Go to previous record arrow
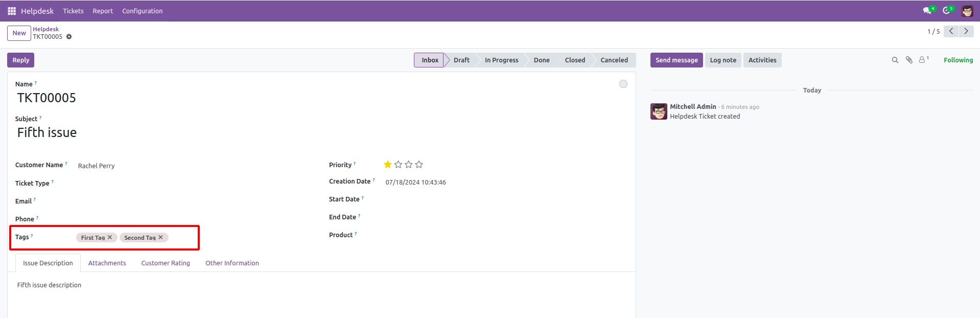 pos(951,31)
